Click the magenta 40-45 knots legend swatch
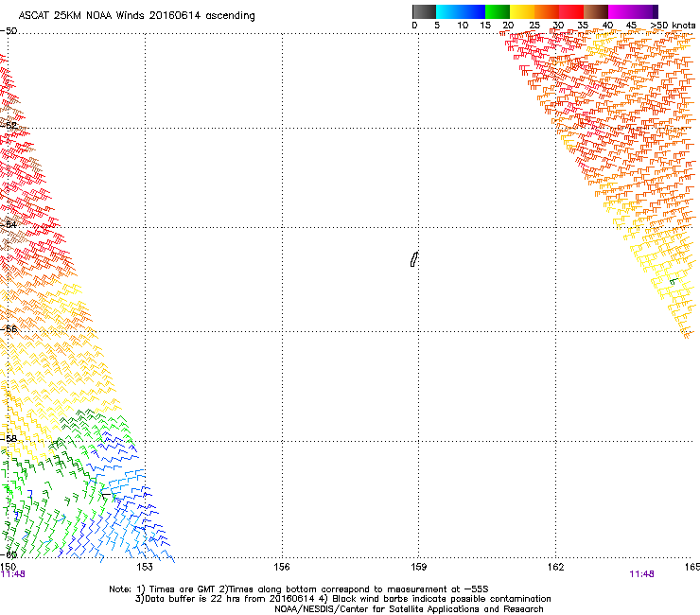The width and height of the screenshot is (700, 615). pos(621,11)
